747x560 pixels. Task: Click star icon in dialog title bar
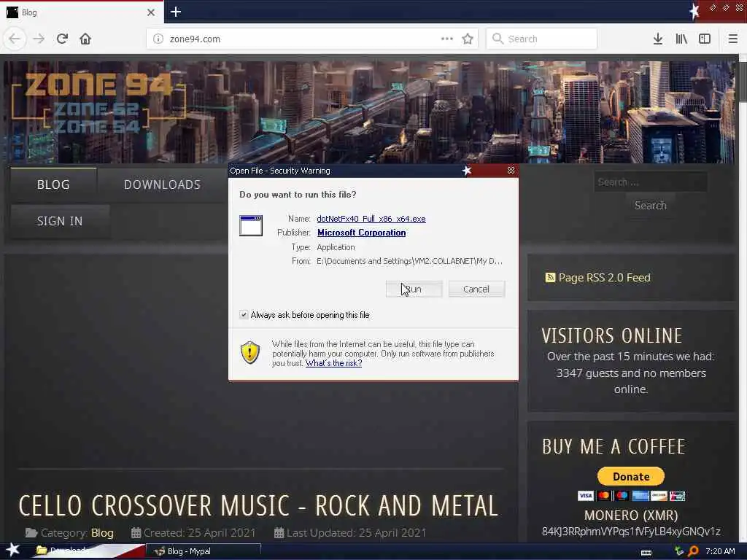pos(467,171)
